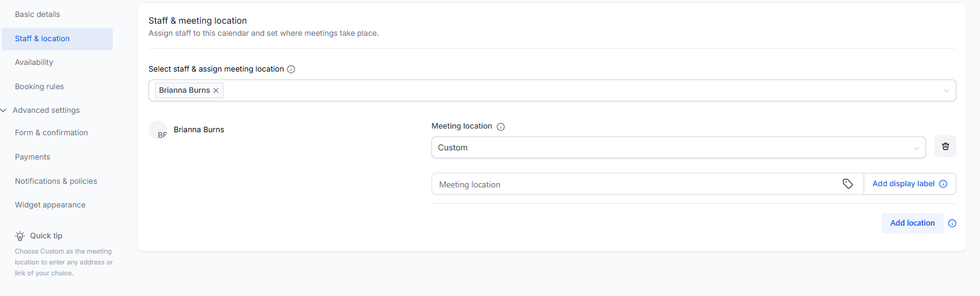Open Booking rules in the sidebar
Viewport: 980px width, 296px height.
(39, 87)
